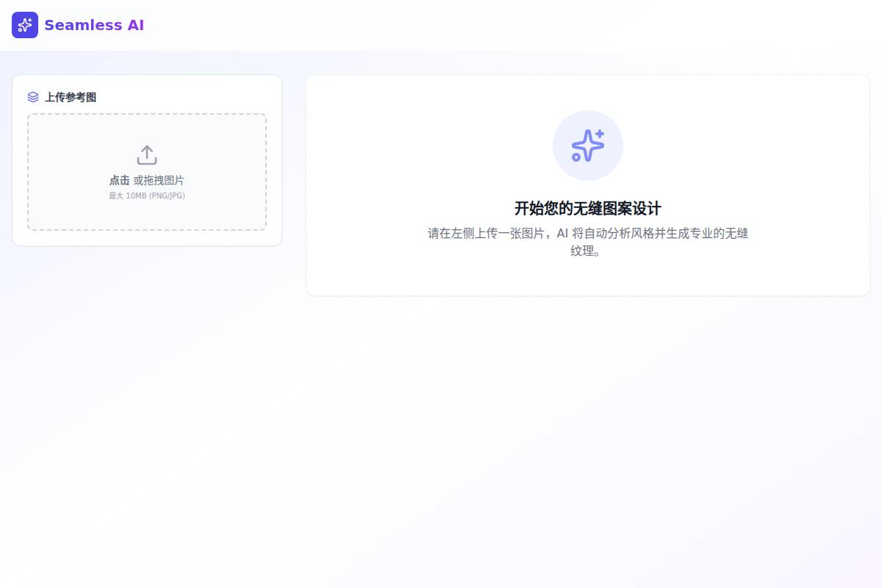Click the layers icon beside 上传参考图
Screen dimensions: 882x588
click(x=33, y=97)
